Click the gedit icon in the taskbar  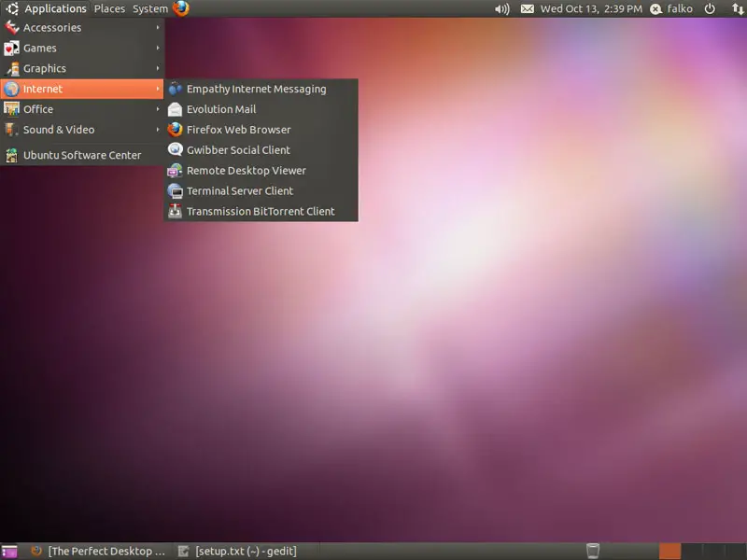click(183, 552)
